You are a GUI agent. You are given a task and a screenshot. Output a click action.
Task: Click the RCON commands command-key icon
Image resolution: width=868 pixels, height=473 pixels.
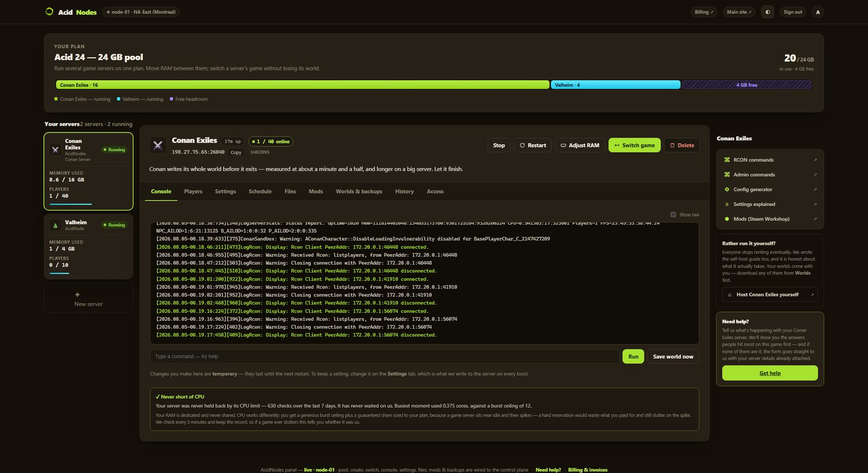(727, 160)
